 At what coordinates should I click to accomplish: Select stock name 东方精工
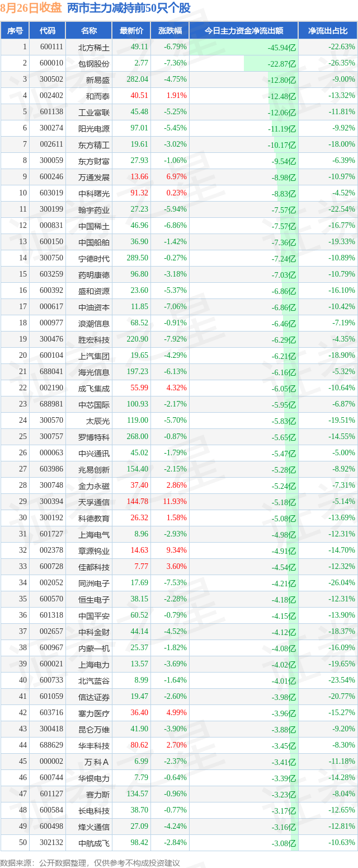(x=94, y=144)
